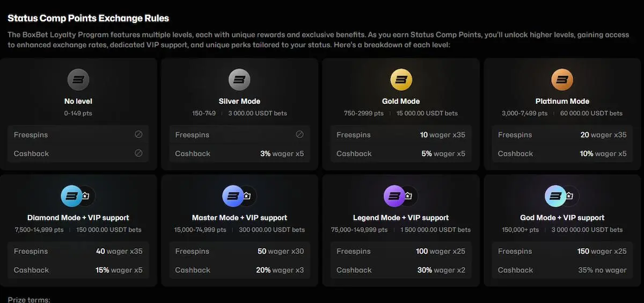Screen dimensions: 644x303
Task: Click the Diamond Mode blue badge icon
Action: 71,196
